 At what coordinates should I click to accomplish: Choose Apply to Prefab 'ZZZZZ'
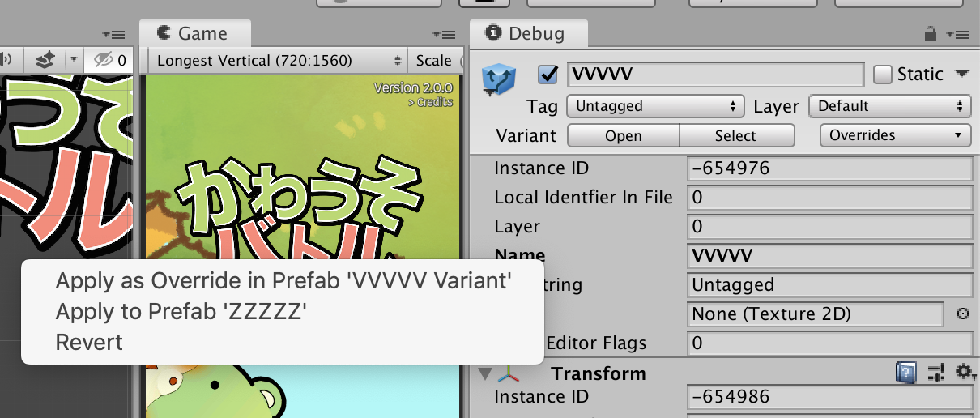181,311
